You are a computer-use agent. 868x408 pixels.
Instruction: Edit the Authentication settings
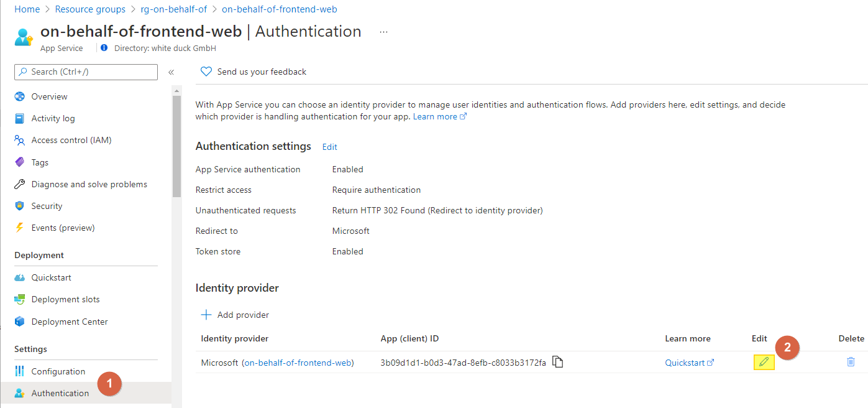(x=330, y=147)
